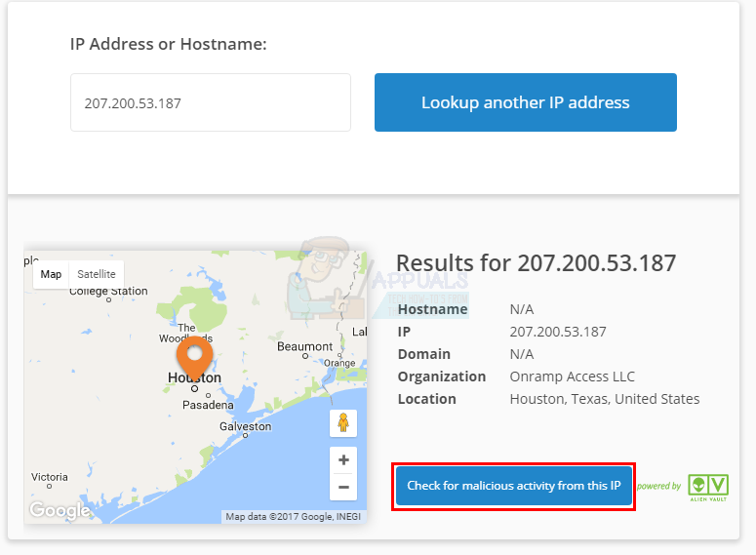Switch to the Satellite view tab
756x555 pixels.
97,274
